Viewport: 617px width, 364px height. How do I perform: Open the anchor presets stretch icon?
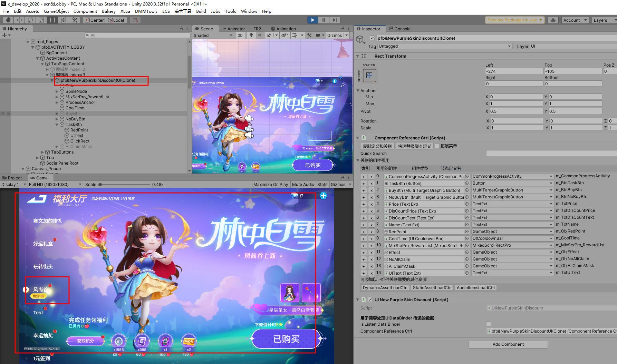[x=369, y=75]
